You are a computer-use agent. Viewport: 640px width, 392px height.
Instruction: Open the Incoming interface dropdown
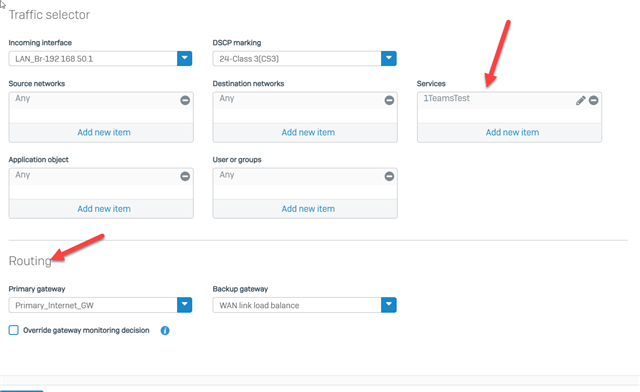[x=184, y=58]
